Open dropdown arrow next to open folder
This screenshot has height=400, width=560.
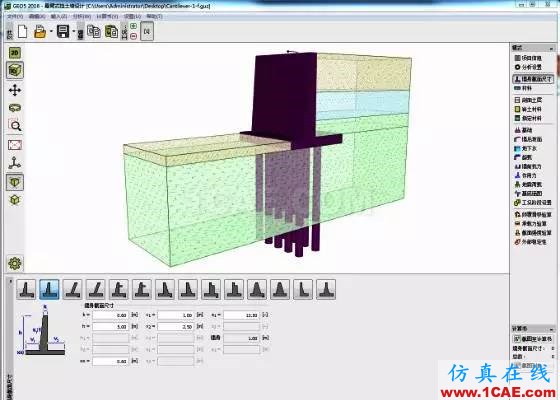click(51, 32)
